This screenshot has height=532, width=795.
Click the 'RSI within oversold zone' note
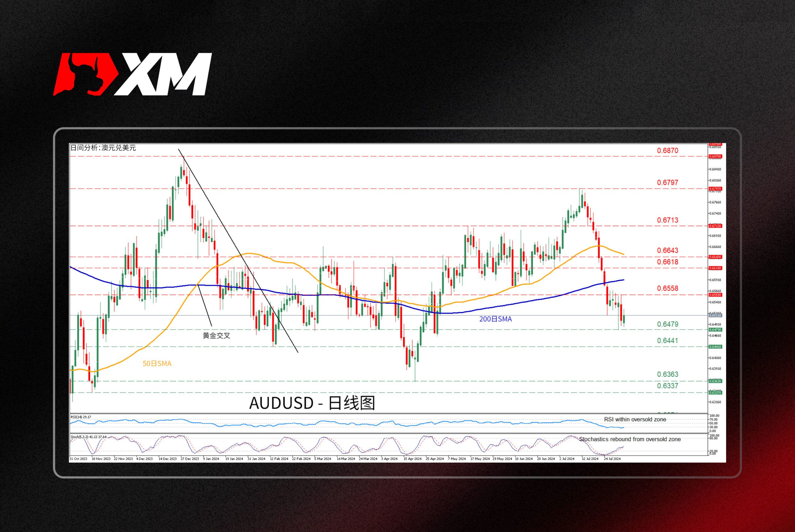coord(635,419)
